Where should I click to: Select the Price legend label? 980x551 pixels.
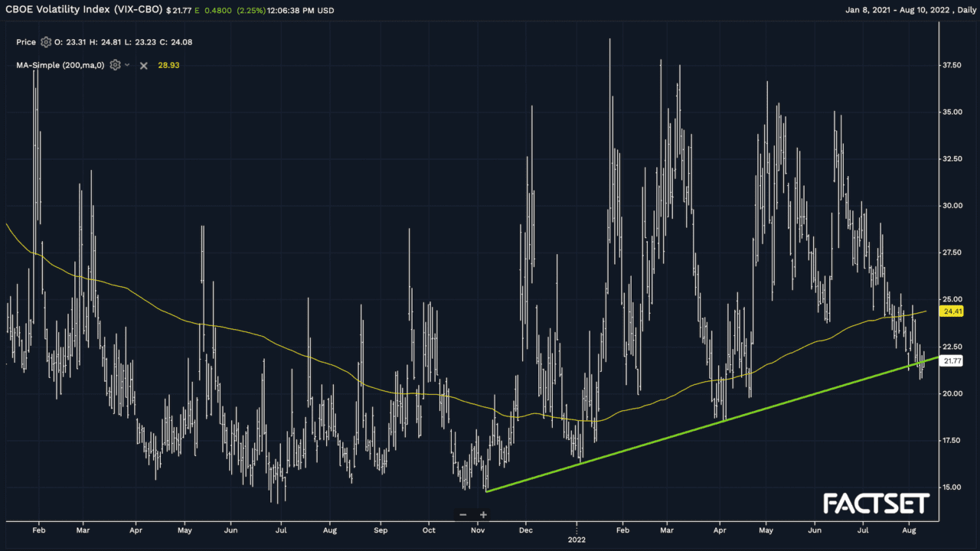[26, 42]
